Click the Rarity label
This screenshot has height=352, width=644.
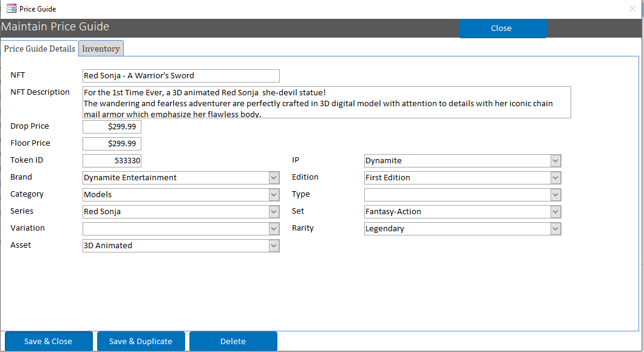[303, 228]
